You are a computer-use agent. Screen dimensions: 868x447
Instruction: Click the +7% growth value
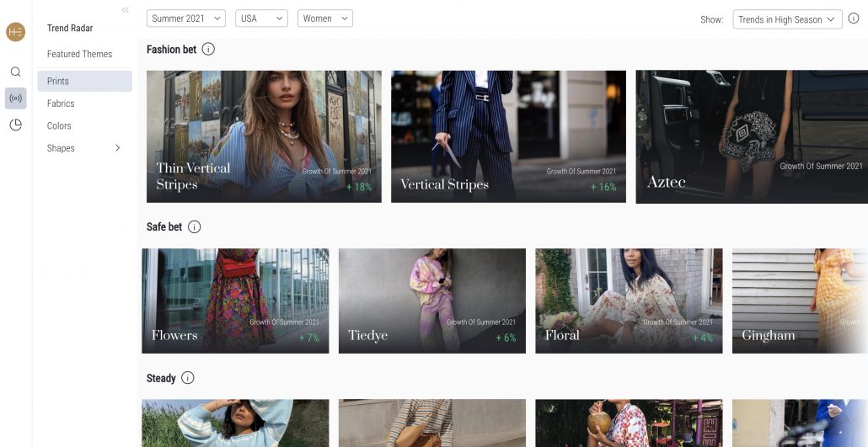click(309, 338)
